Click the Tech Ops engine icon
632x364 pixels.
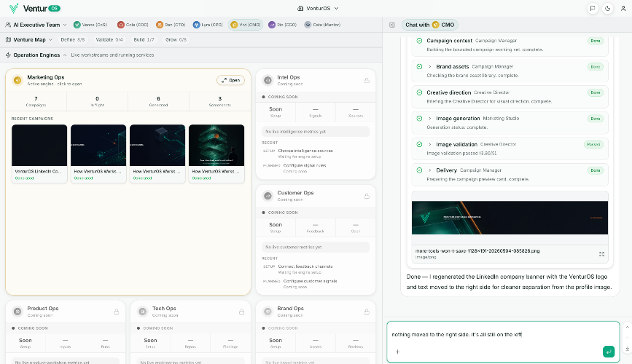click(143, 312)
